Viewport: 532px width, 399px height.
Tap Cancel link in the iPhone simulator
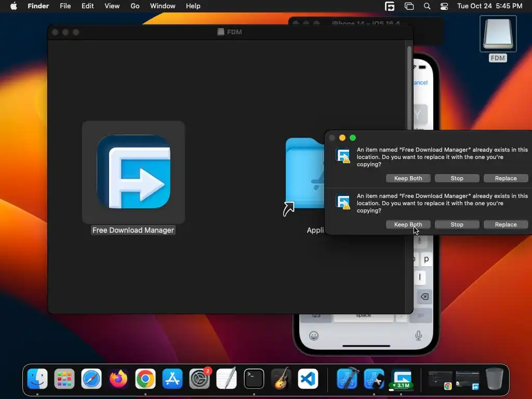click(421, 83)
